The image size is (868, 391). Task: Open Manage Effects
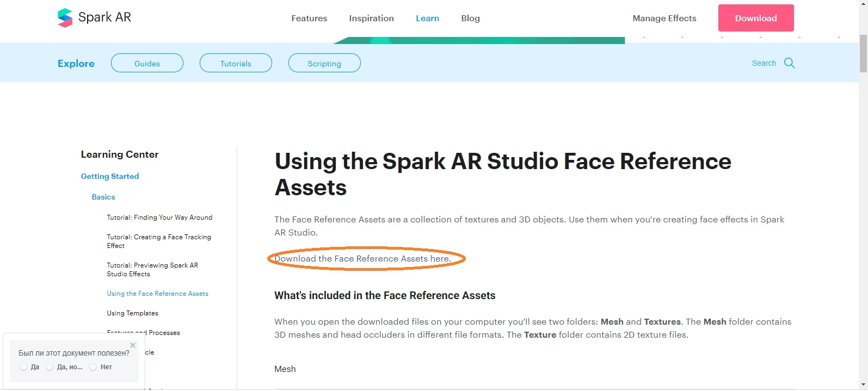[x=664, y=18]
